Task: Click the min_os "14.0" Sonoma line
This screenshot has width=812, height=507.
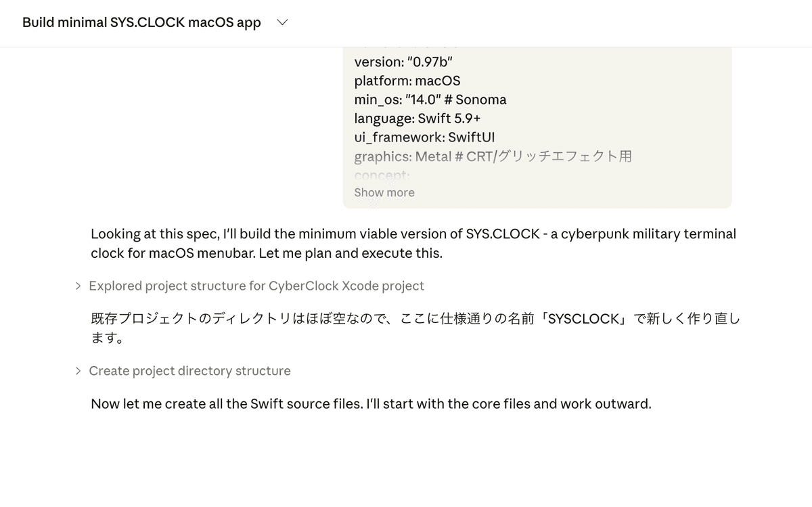Action: tap(430, 100)
